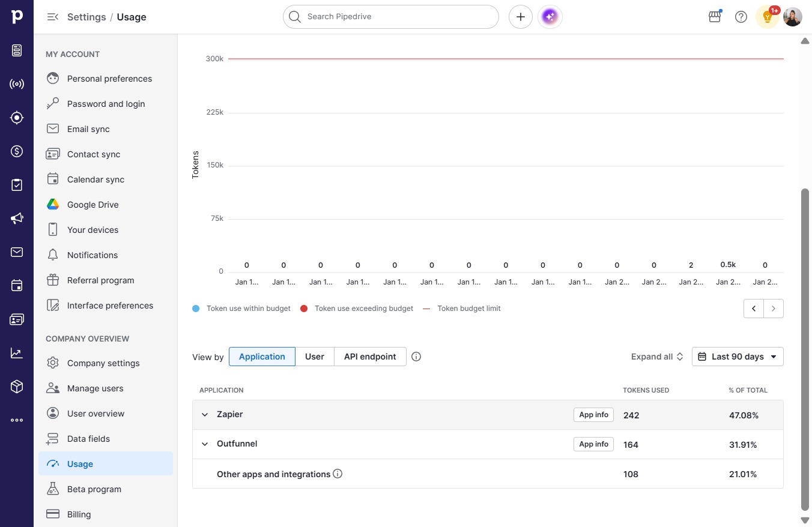Open Interface preferences
The width and height of the screenshot is (812, 527).
106,306
